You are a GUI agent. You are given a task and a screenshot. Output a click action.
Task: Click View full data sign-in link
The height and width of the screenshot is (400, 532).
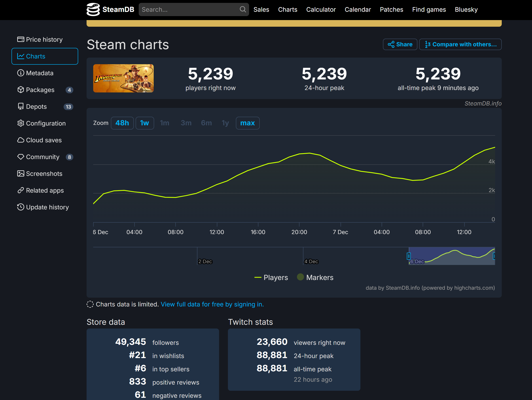pyautogui.click(x=212, y=304)
